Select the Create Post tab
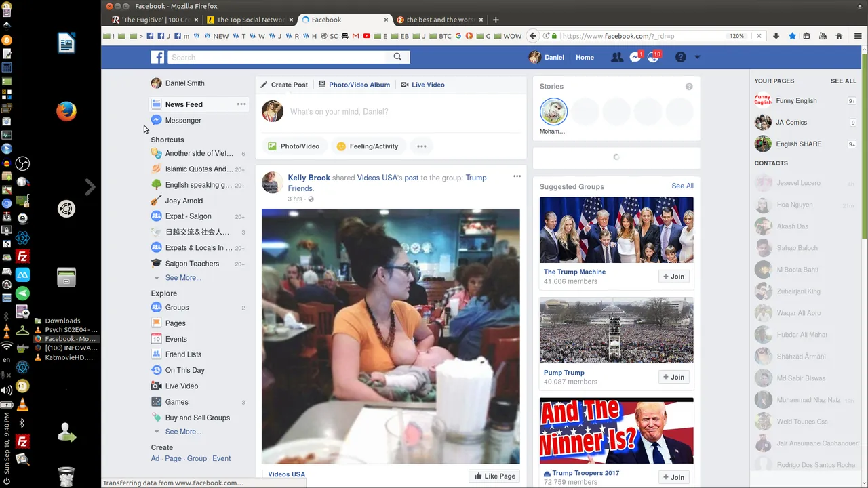Image resolution: width=868 pixels, height=488 pixels. (284, 85)
